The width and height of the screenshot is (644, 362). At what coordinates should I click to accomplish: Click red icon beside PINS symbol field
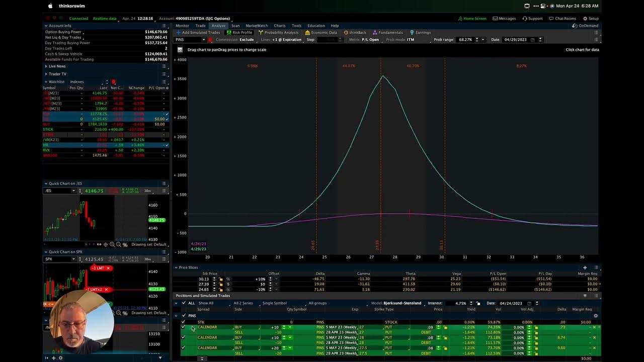tap(210, 40)
